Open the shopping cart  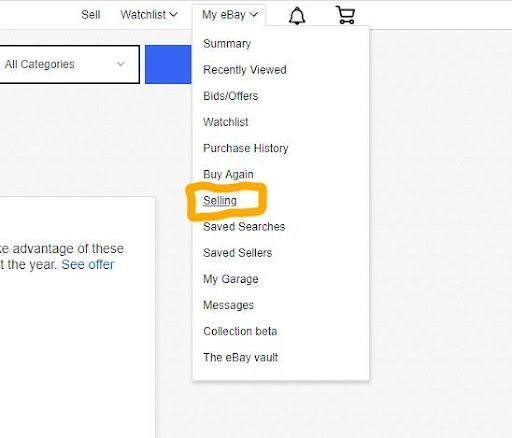click(345, 15)
